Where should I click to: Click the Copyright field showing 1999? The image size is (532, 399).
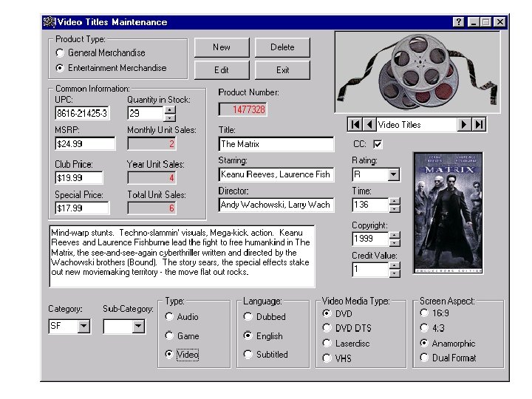coord(370,239)
